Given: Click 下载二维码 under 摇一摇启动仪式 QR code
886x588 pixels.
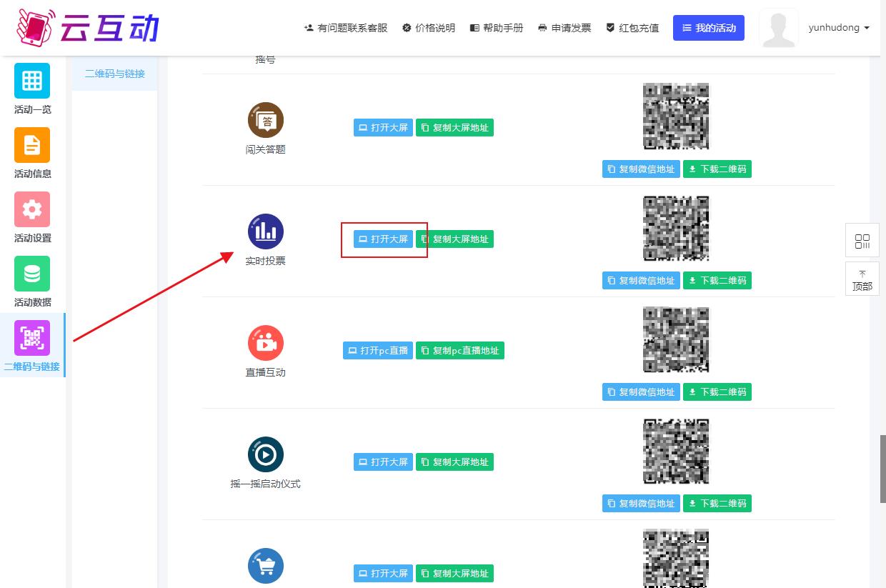Looking at the screenshot, I should click(717, 504).
